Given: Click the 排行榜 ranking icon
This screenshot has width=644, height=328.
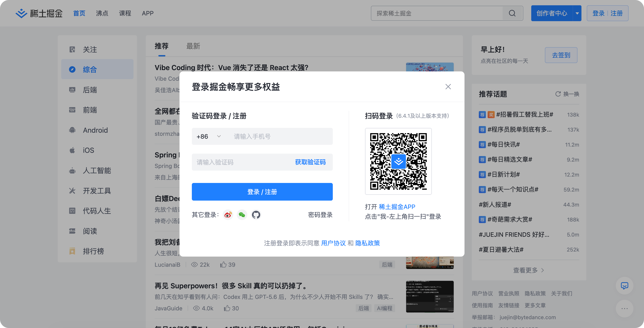Looking at the screenshot, I should coord(72,251).
